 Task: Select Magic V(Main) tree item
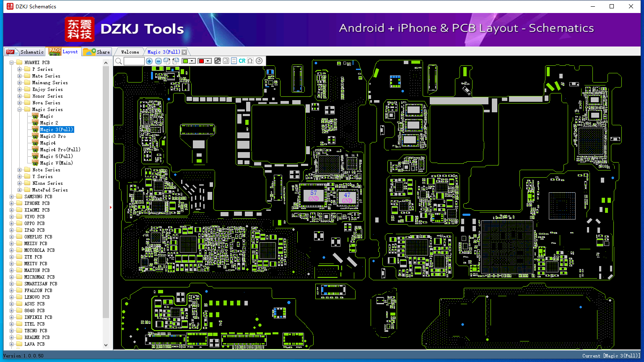point(56,163)
